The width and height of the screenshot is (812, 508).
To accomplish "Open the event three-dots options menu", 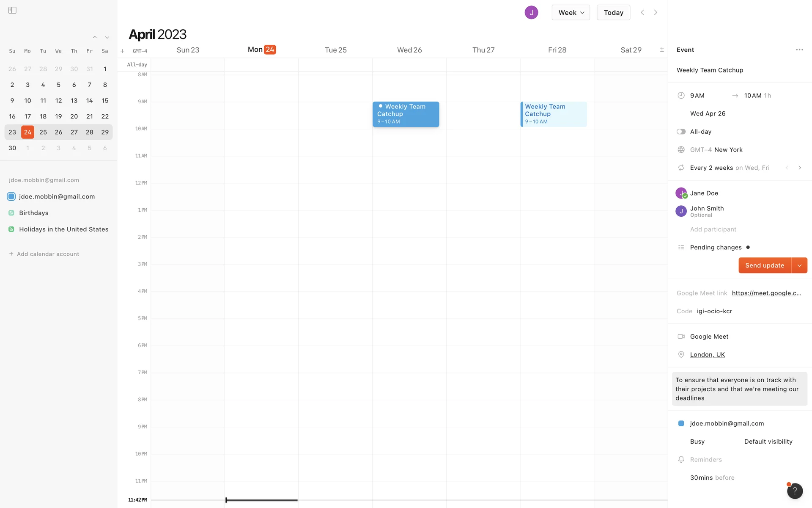I will (x=799, y=50).
